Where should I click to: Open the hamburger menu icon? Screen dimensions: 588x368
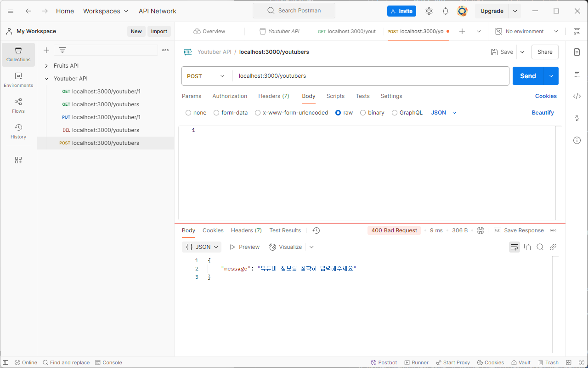pos(11,11)
